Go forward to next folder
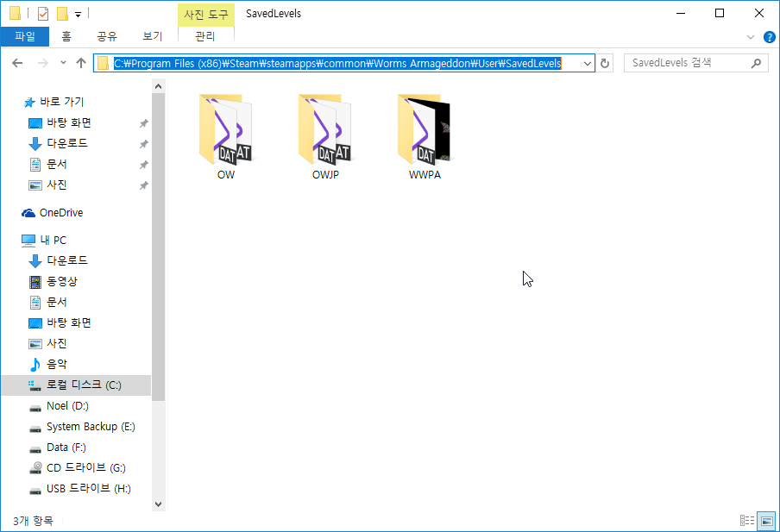Viewport: 780px width, 532px height. 43,63
